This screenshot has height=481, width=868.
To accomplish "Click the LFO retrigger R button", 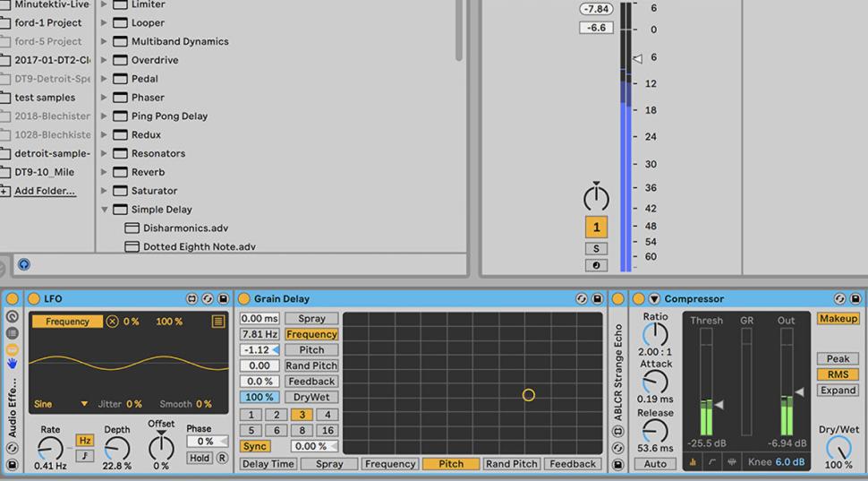I will point(221,458).
